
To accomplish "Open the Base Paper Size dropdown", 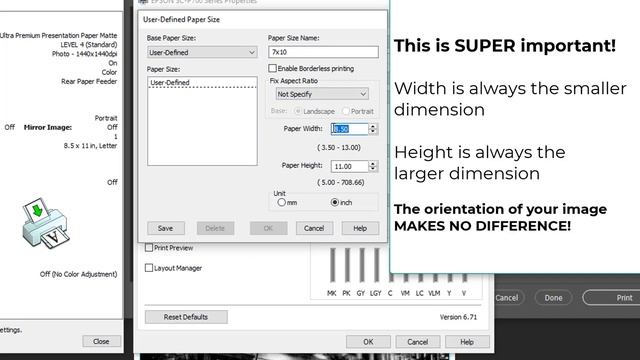I will [x=202, y=52].
